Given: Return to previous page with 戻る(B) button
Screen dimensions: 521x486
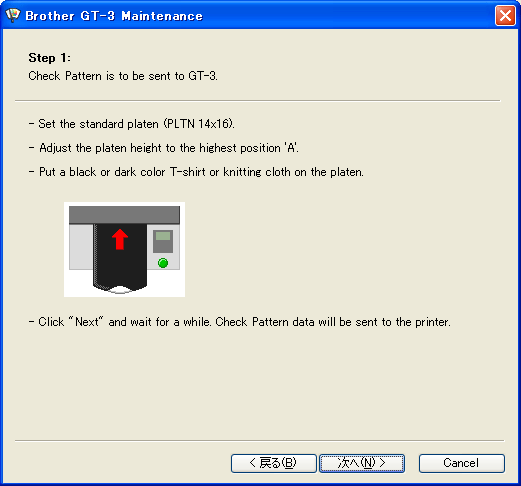Looking at the screenshot, I should pos(274,463).
